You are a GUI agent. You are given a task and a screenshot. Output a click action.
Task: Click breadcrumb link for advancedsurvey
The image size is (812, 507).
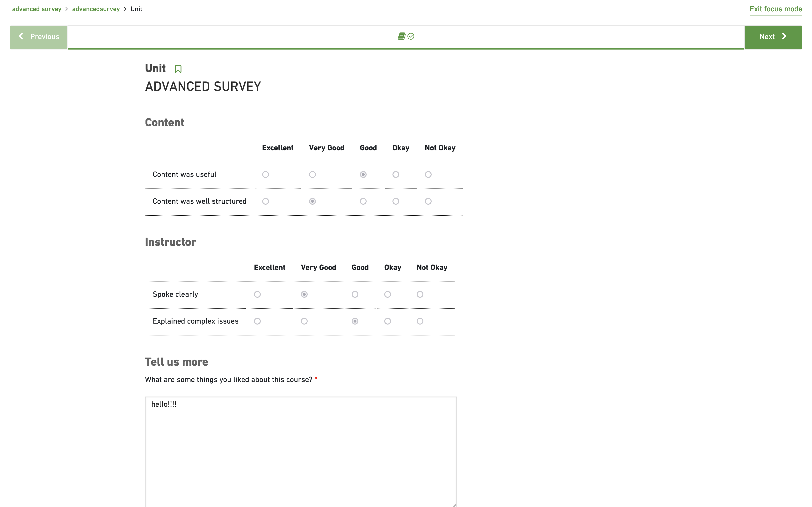tap(95, 9)
